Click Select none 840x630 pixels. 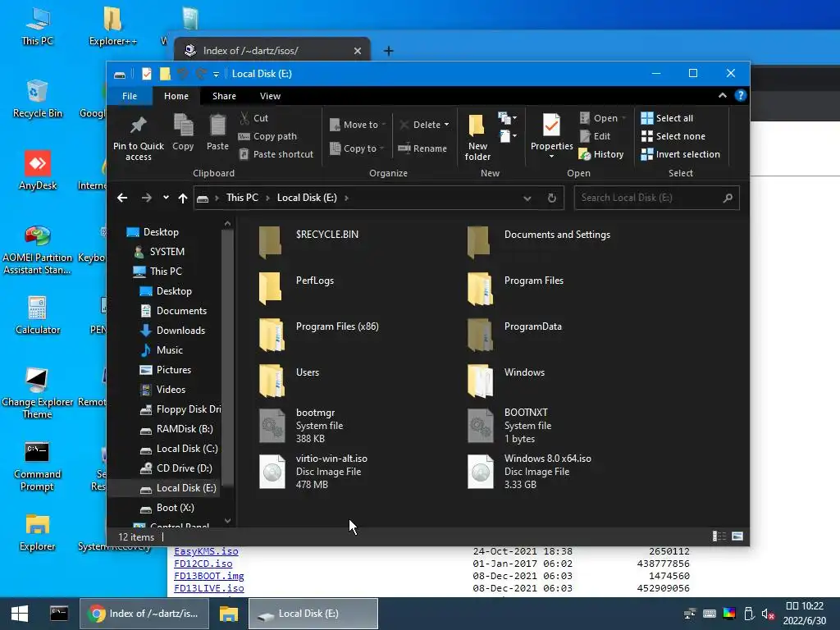(x=673, y=136)
